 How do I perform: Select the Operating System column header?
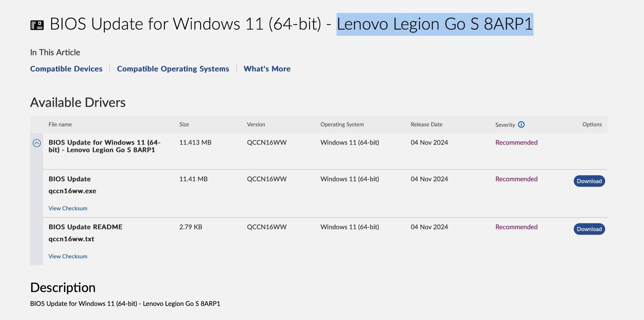click(342, 124)
